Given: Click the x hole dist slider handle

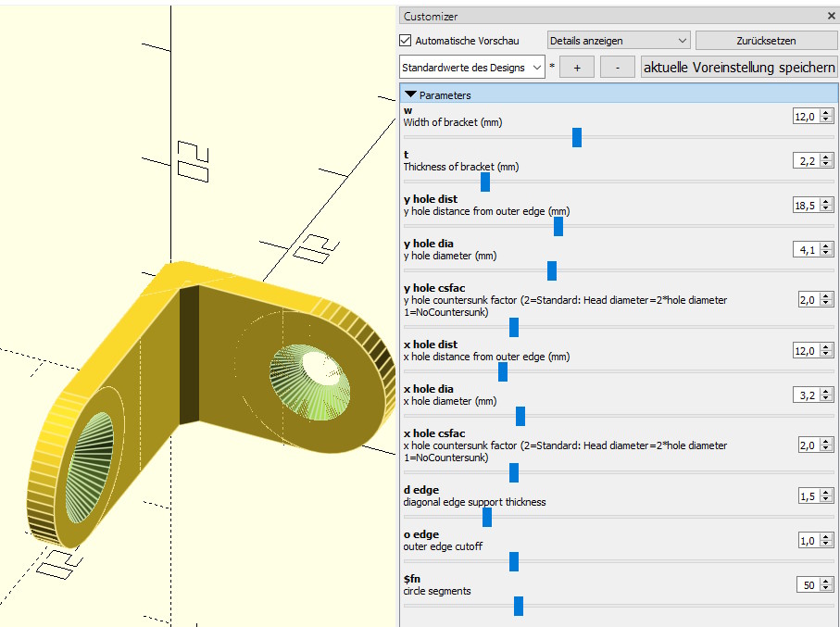Looking at the screenshot, I should point(503,371).
